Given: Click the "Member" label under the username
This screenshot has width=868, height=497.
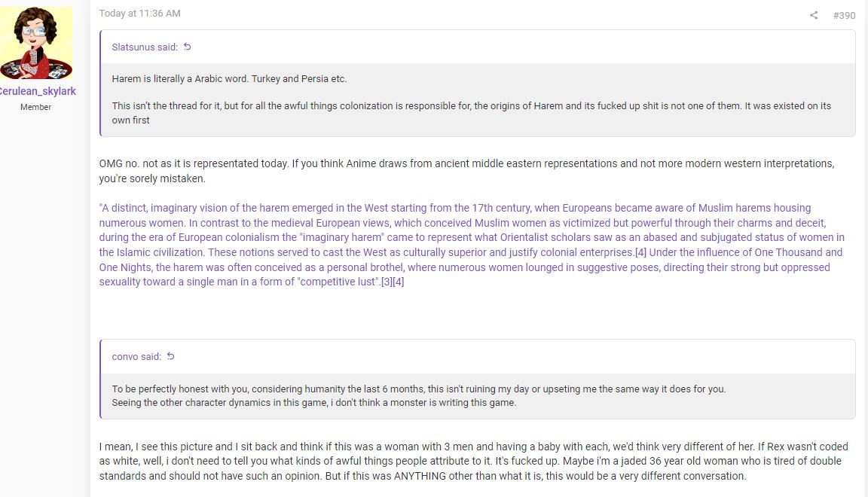Looking at the screenshot, I should [36, 108].
